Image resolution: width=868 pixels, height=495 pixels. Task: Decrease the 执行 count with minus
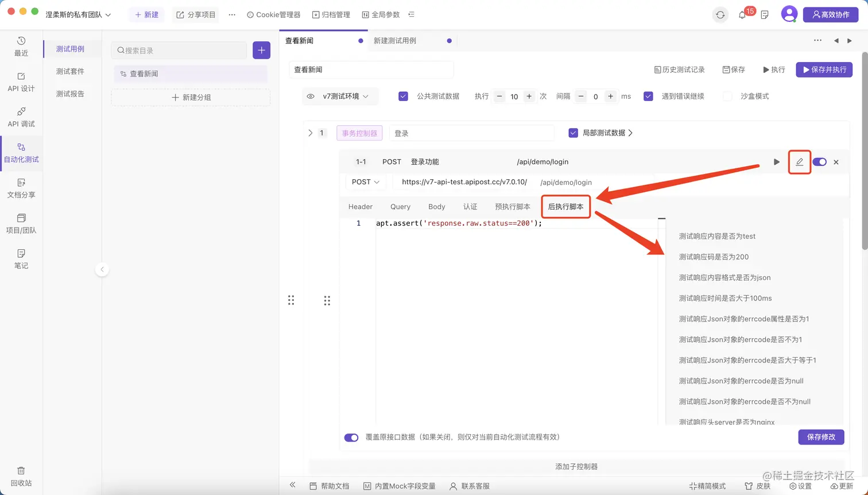point(499,96)
